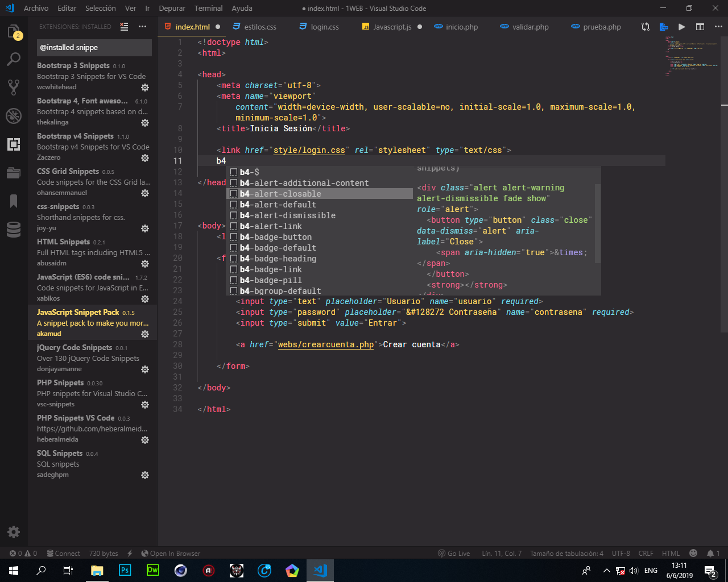The width and height of the screenshot is (728, 582).
Task: Select the jQuery Code Snippets extension
Action: pyautogui.click(x=93, y=358)
